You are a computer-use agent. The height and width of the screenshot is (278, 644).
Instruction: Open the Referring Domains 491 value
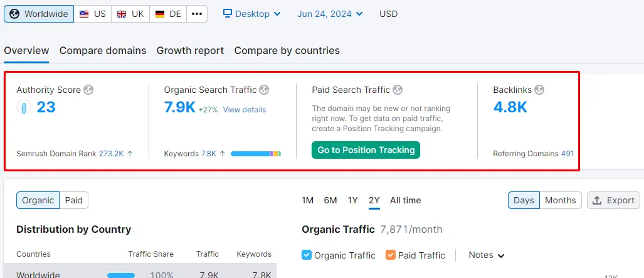point(567,154)
